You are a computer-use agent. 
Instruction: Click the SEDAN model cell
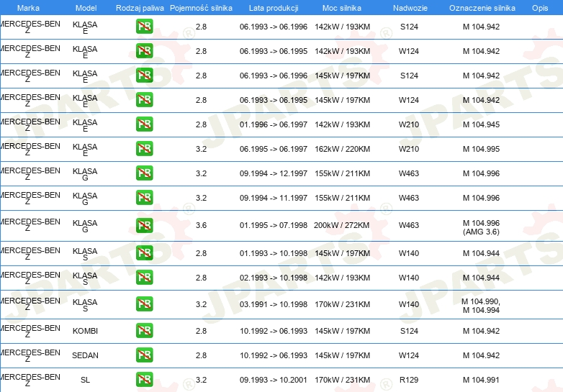coord(85,355)
